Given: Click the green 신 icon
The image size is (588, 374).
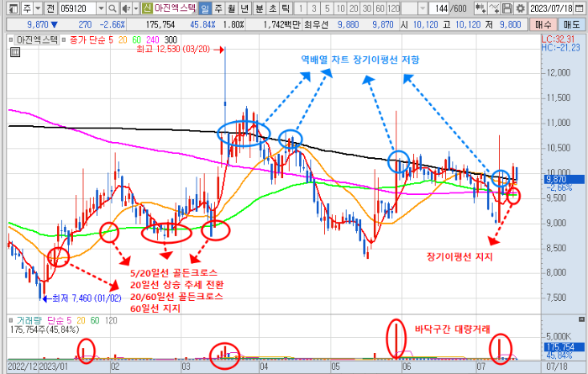Looking at the screenshot, I should point(147,8).
